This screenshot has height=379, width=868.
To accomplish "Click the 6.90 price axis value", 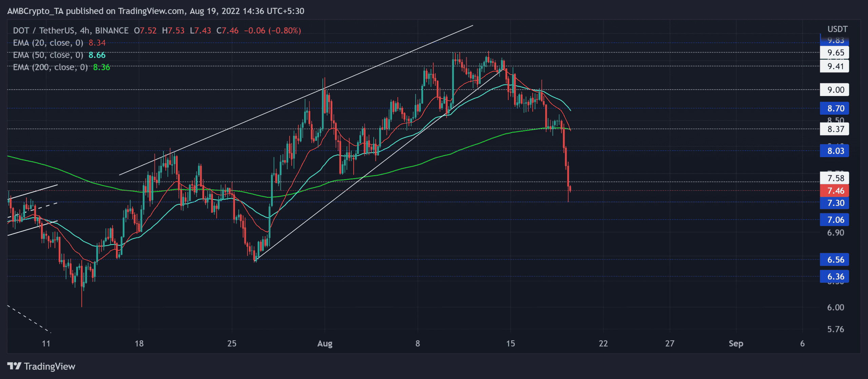I will click(x=835, y=232).
